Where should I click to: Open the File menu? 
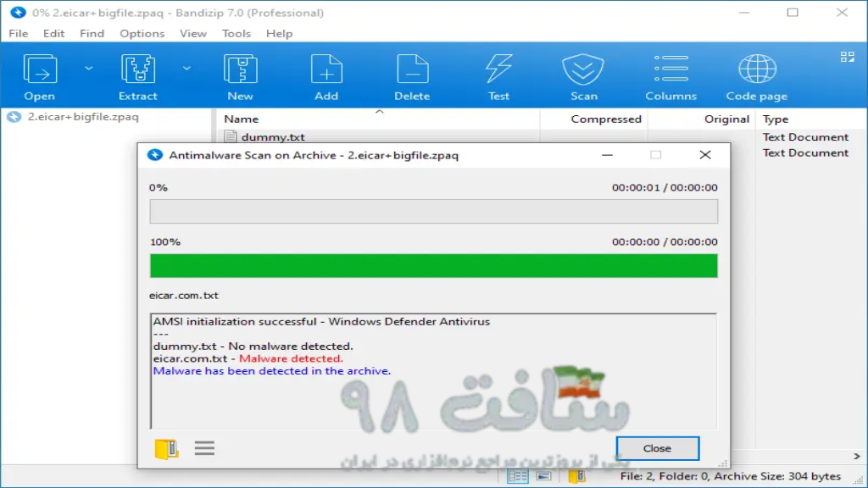click(19, 33)
